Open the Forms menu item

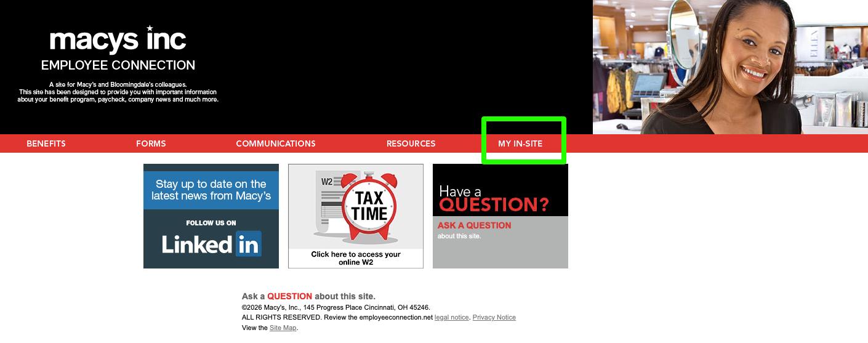[151, 143]
